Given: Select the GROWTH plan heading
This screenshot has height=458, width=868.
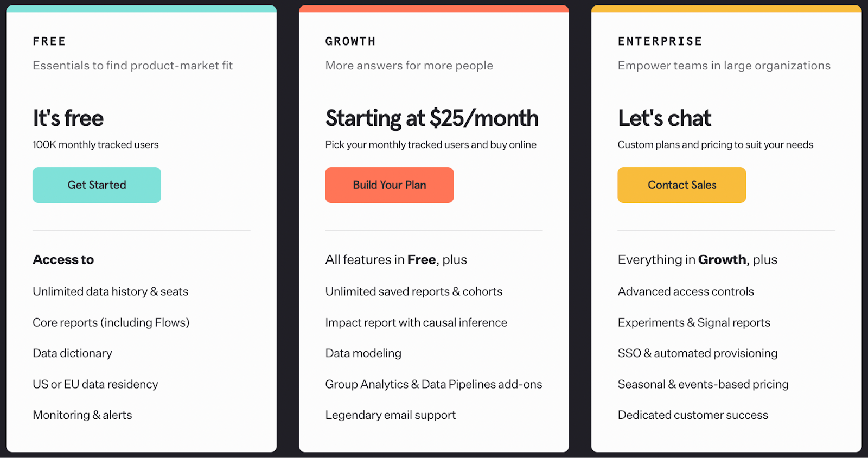Looking at the screenshot, I should point(350,41).
